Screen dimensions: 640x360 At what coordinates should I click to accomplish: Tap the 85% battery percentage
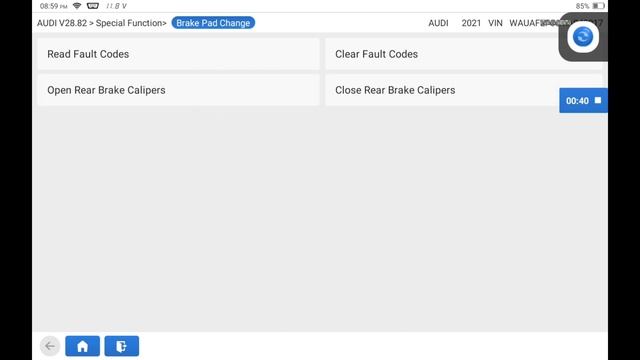pos(582,6)
